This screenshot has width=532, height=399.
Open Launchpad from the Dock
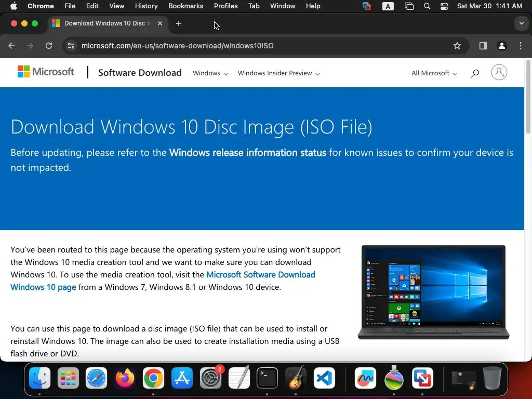[68, 378]
